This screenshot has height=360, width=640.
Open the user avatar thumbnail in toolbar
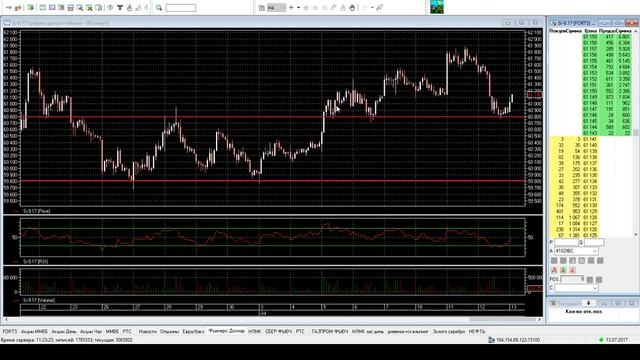click(x=437, y=7)
